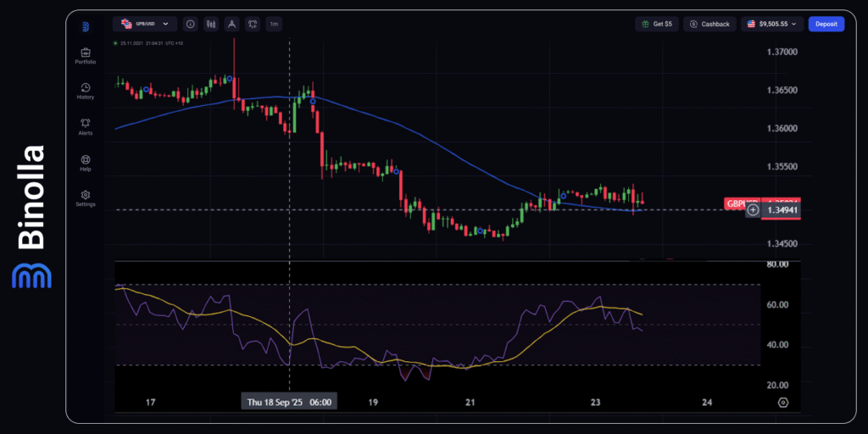
Task: Open the Alerts bell in sidebar
Action: tap(85, 126)
